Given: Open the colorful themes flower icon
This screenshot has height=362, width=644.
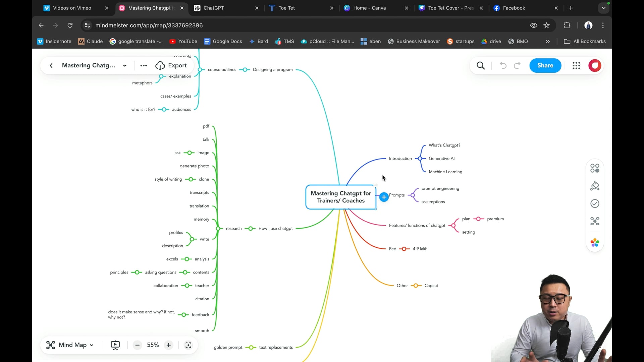Looking at the screenshot, I should pos(595,243).
